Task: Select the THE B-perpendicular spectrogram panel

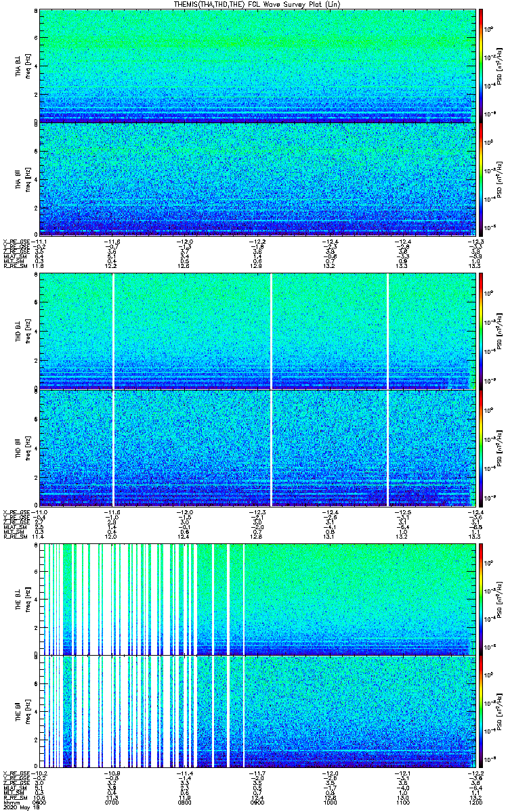Action: coord(256,598)
